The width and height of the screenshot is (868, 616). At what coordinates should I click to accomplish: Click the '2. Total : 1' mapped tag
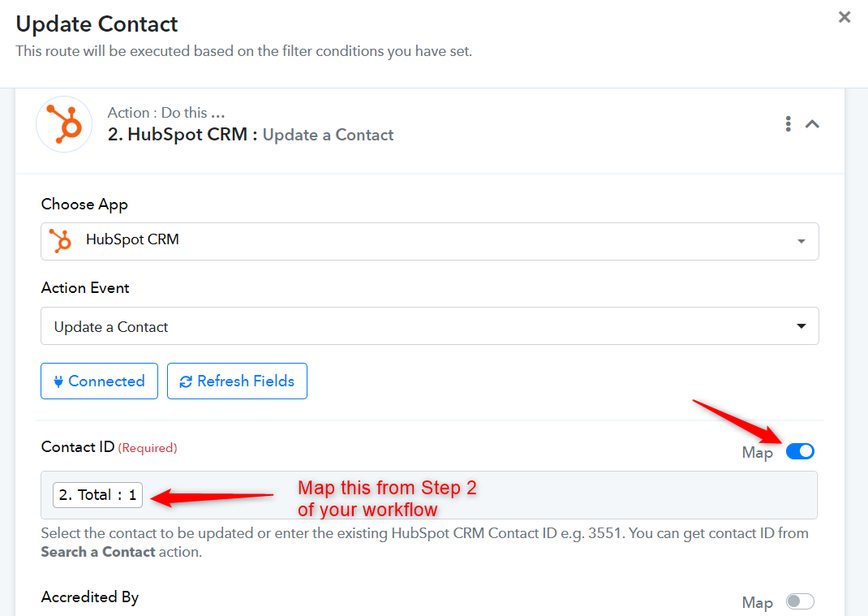point(98,495)
